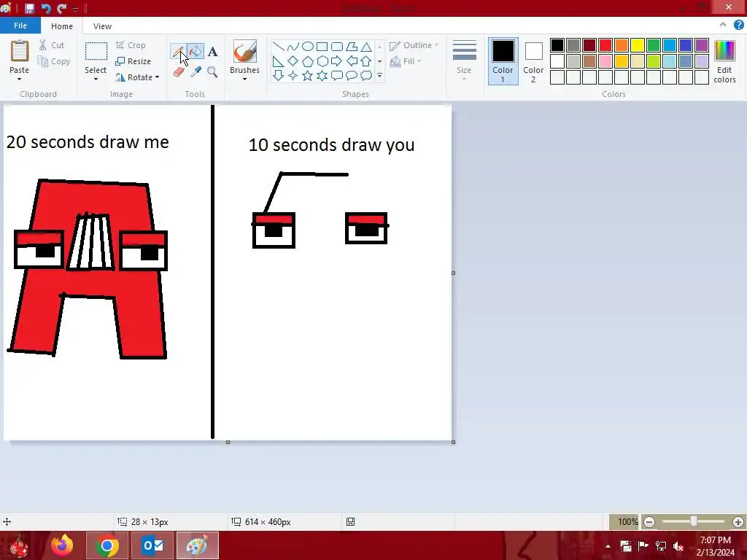Choose the Line shape
747x560 pixels.
[278, 46]
